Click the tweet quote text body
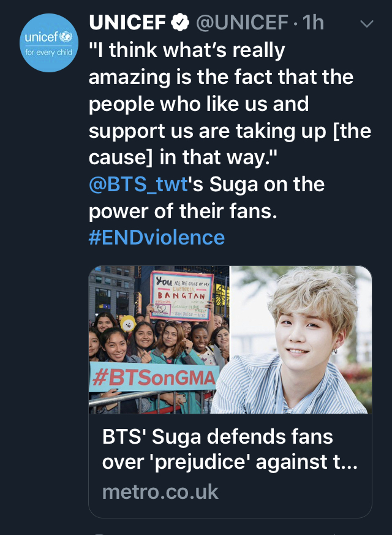This screenshot has width=392, height=535. (x=230, y=104)
